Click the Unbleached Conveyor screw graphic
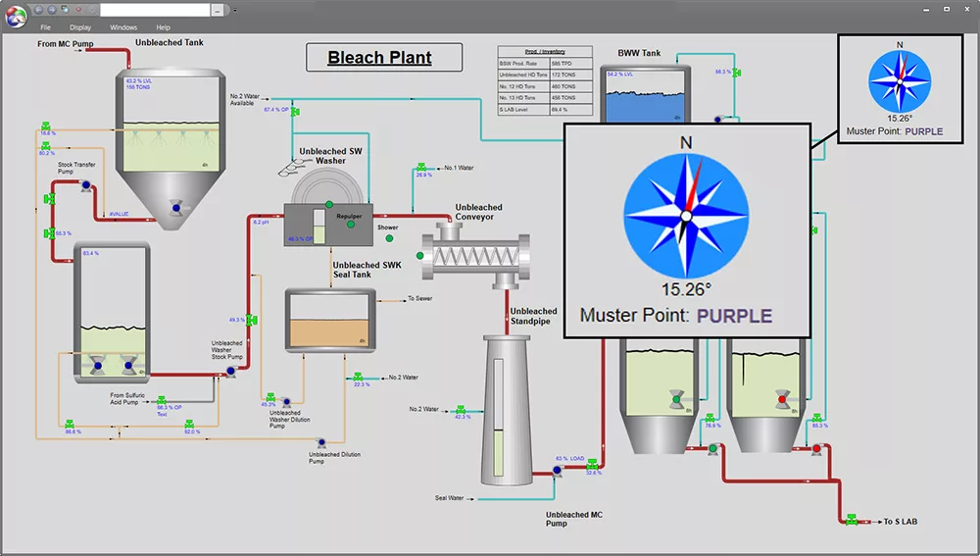 coord(475,256)
